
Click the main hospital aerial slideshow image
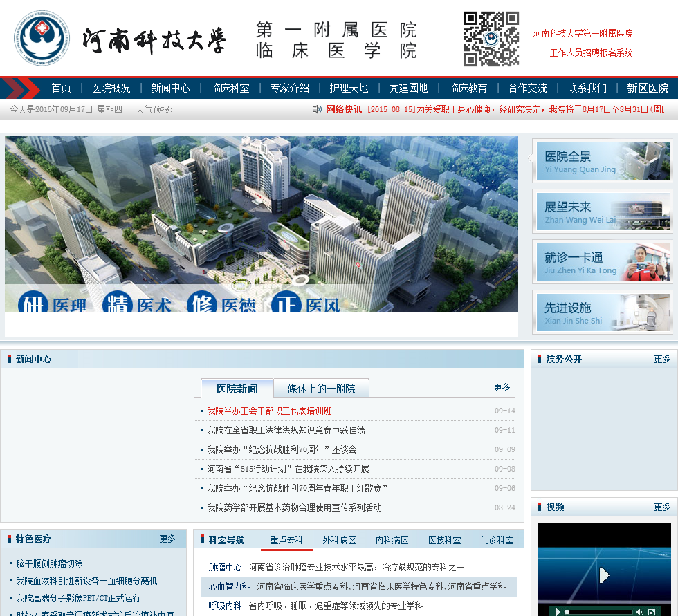point(262,224)
